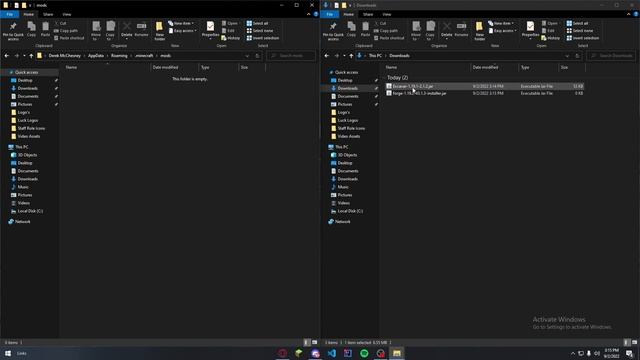Click Select none in Downloads window ribbon
Image resolution: width=640 pixels, height=360 pixels.
[x=580, y=31]
